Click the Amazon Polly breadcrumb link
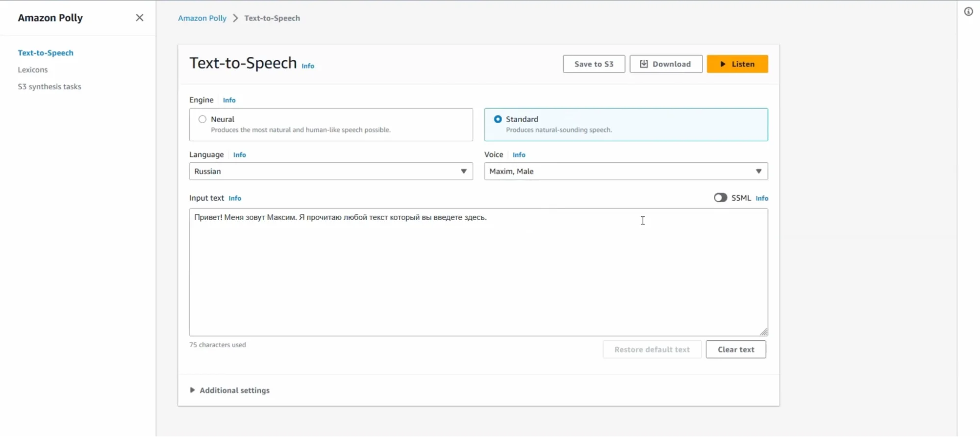 (x=202, y=18)
